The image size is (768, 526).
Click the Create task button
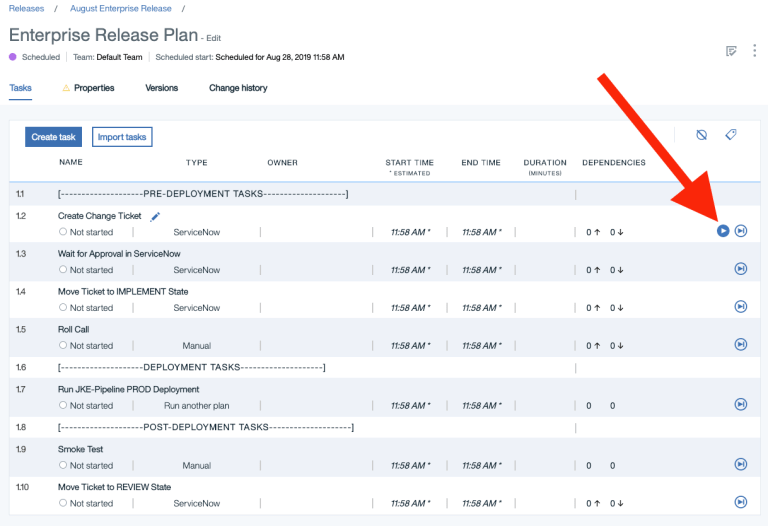[53, 137]
